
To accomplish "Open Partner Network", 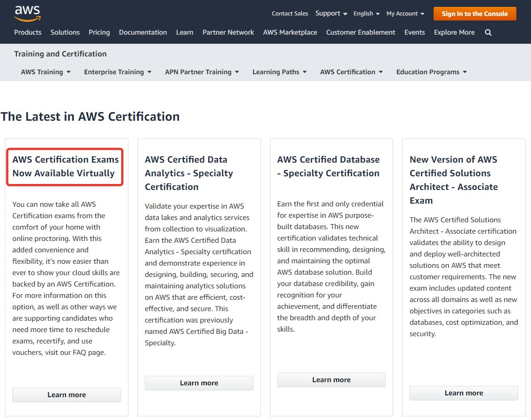I will pyautogui.click(x=228, y=32).
